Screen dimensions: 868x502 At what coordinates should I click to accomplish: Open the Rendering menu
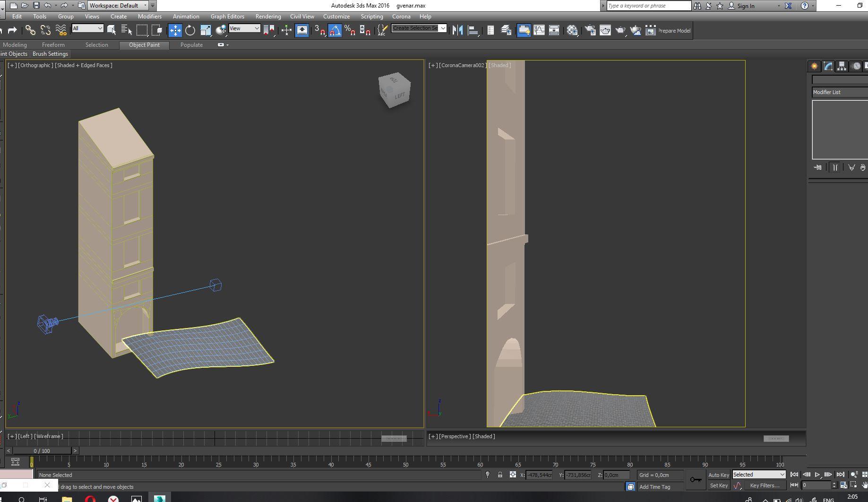tap(268, 17)
